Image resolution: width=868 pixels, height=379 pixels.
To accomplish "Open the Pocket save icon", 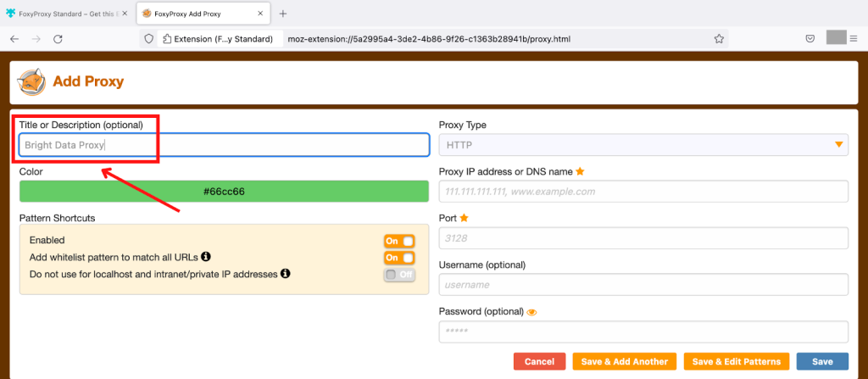I will click(x=810, y=39).
